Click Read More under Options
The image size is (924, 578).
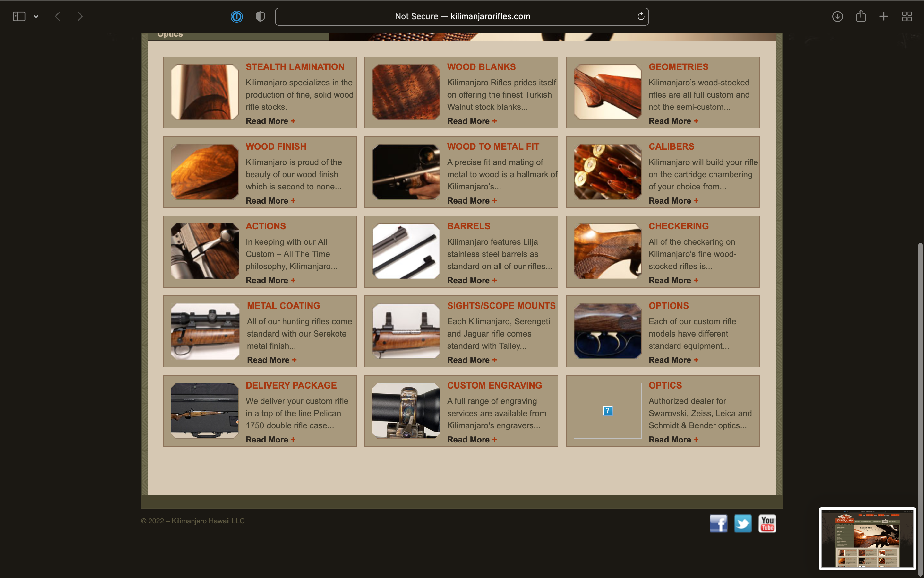(673, 360)
